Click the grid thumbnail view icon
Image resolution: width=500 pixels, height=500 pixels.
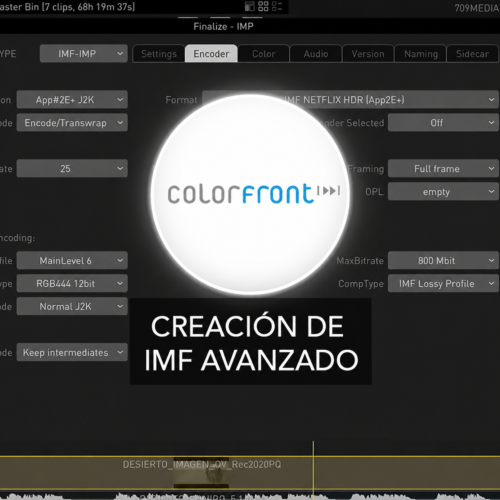click(263, 6)
